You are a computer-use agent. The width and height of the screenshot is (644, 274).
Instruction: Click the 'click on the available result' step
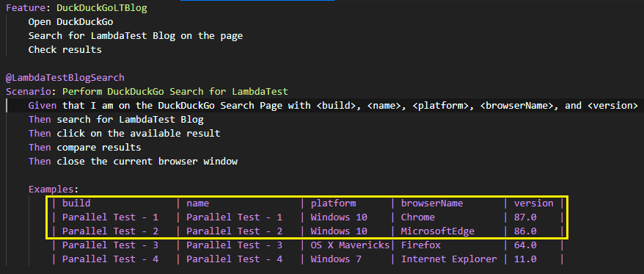(x=139, y=133)
